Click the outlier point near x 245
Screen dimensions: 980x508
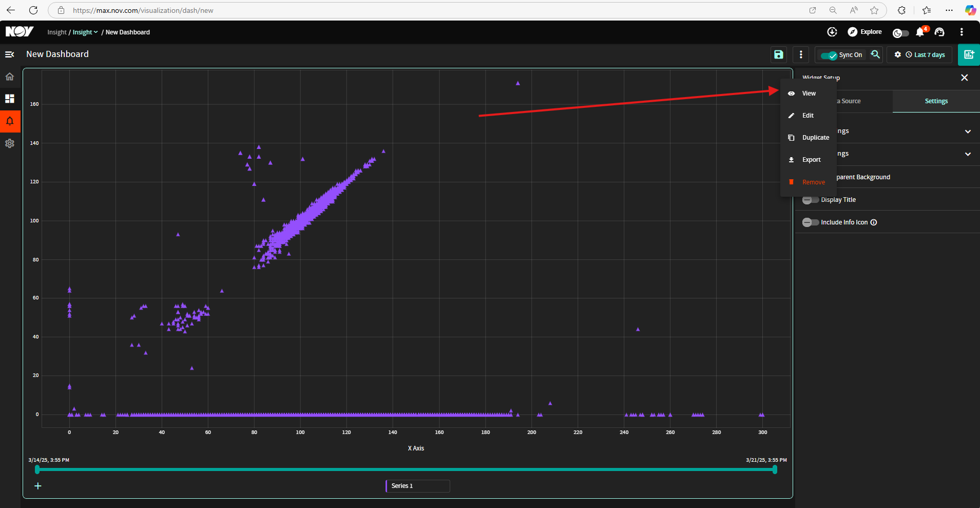638,329
